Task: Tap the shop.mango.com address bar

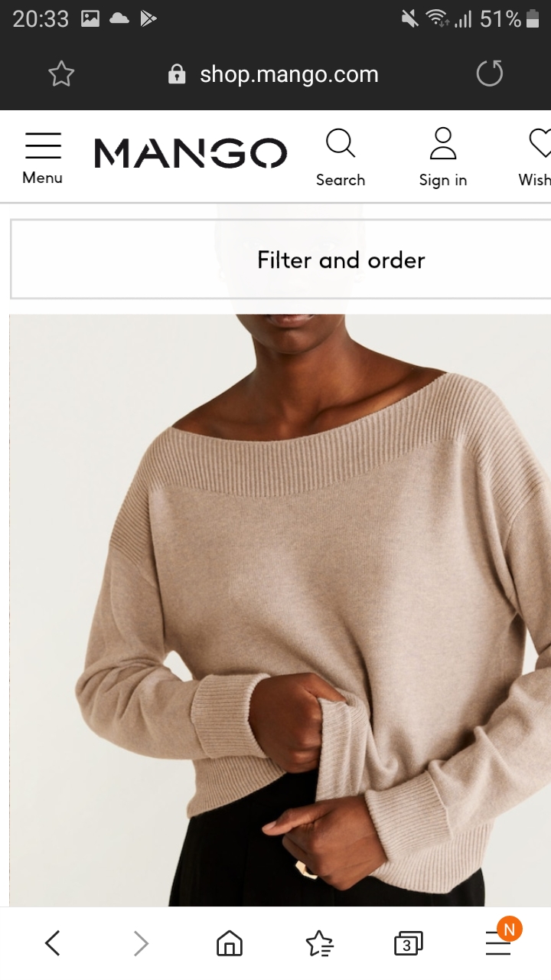Action: point(289,74)
